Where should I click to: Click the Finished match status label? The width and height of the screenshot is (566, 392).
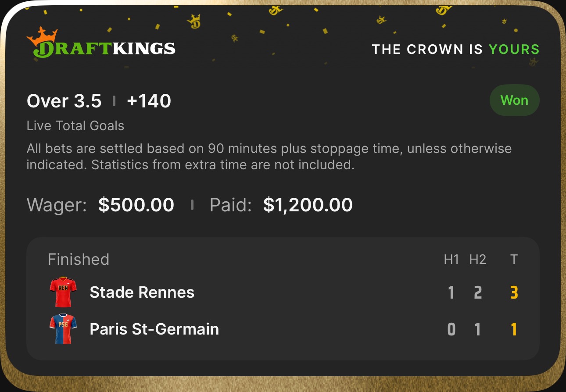79,260
